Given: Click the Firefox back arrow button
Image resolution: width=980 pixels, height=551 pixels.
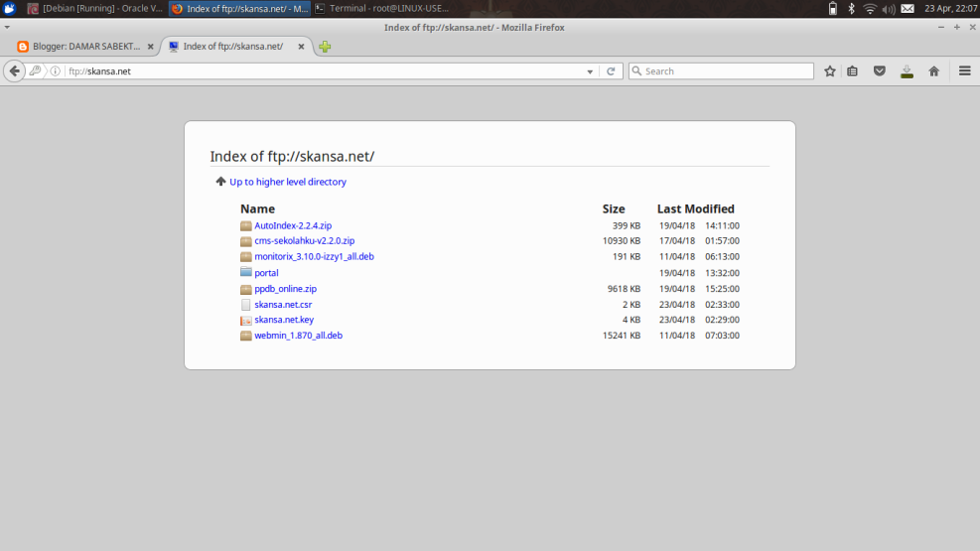Looking at the screenshot, I should (14, 71).
